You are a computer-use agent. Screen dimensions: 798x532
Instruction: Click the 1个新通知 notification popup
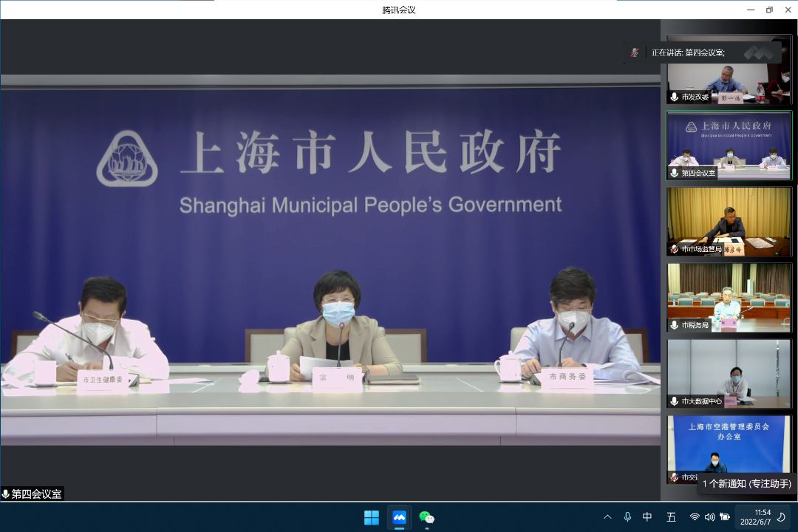[746, 484]
